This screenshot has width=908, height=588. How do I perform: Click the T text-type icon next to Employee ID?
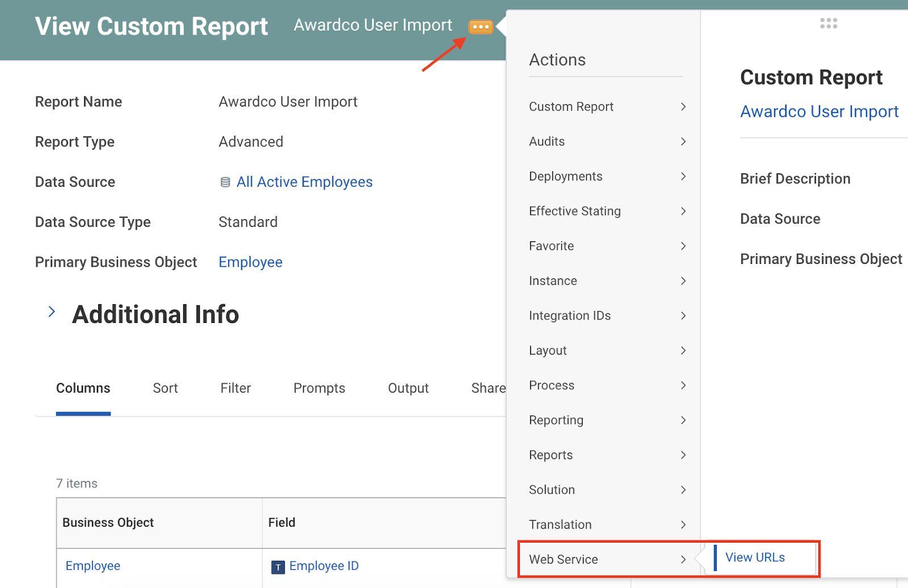[278, 566]
